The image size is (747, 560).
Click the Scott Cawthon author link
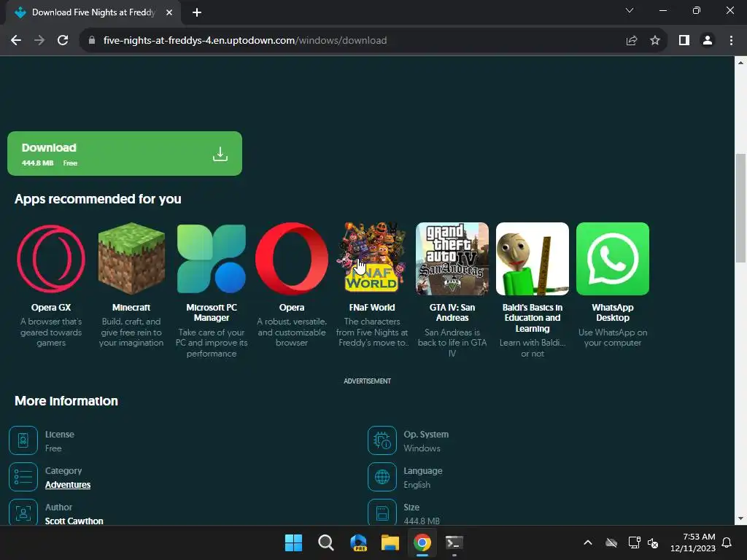coord(74,521)
